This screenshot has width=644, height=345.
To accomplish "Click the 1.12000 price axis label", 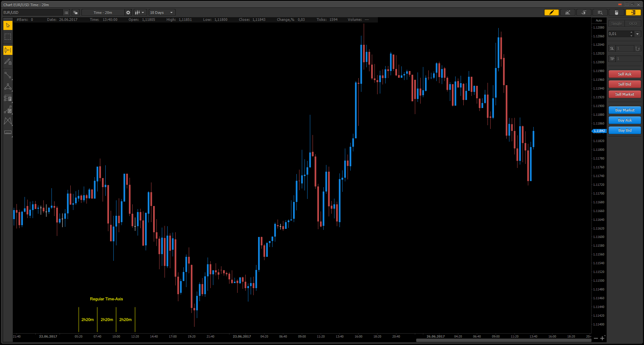I will 599,62.
